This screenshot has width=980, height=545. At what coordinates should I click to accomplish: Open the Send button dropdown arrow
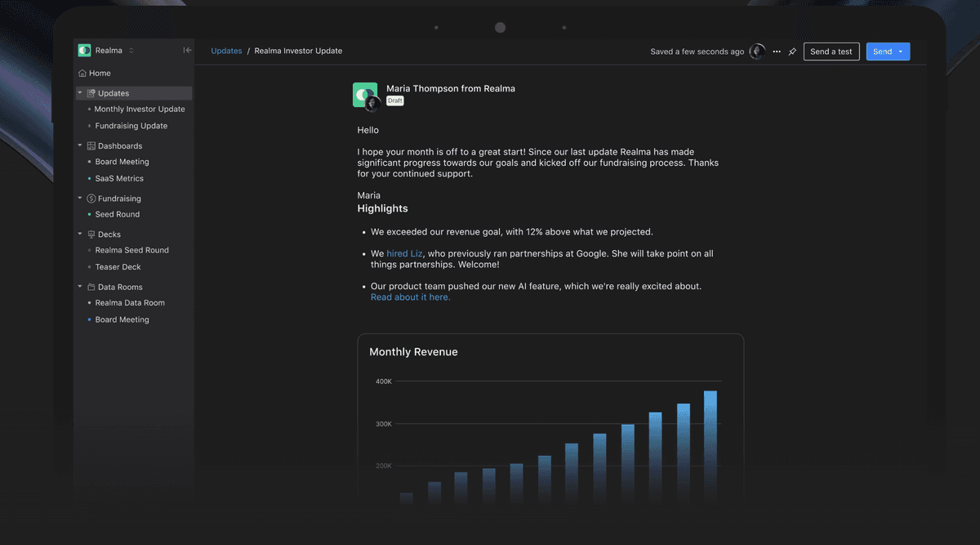click(900, 51)
